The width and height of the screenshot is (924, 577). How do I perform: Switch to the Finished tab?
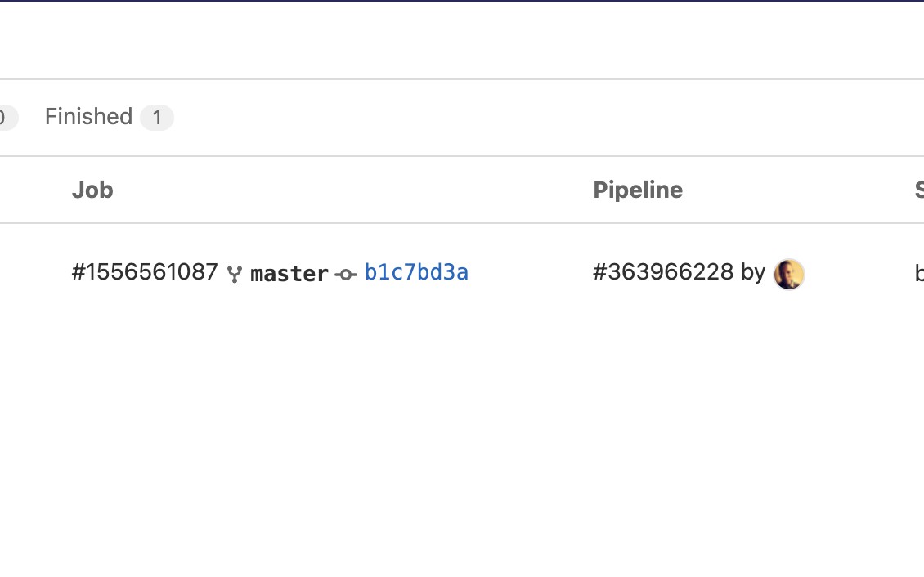click(x=88, y=117)
